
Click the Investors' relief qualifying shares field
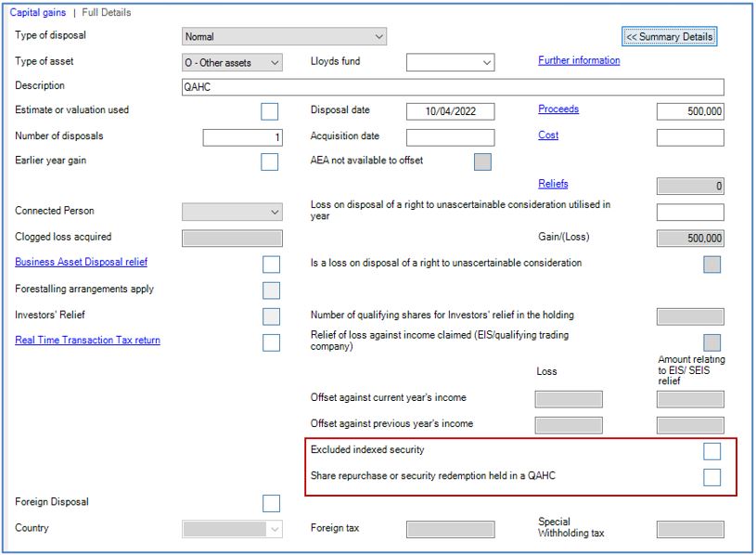click(x=690, y=316)
